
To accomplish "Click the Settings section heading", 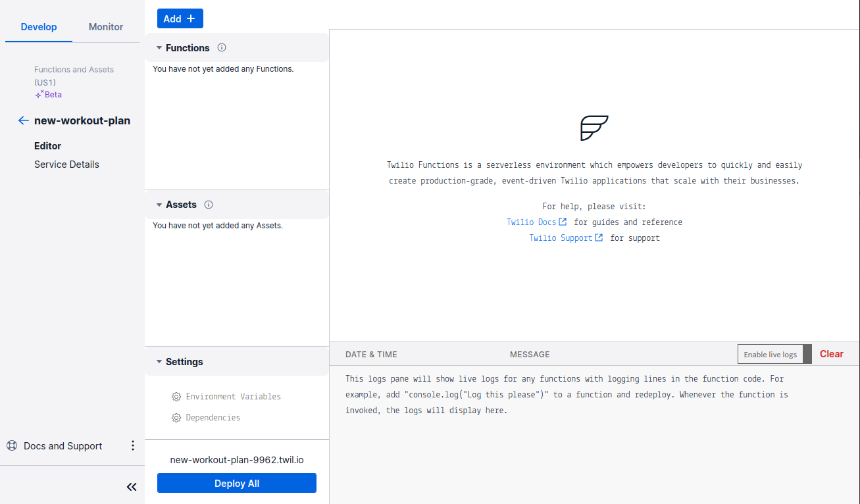I will (x=184, y=362).
